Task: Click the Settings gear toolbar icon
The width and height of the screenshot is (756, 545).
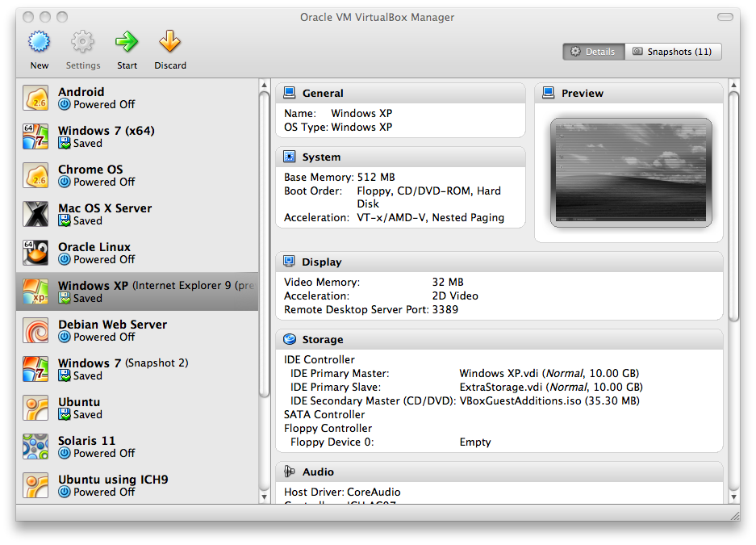Action: pyautogui.click(x=83, y=42)
